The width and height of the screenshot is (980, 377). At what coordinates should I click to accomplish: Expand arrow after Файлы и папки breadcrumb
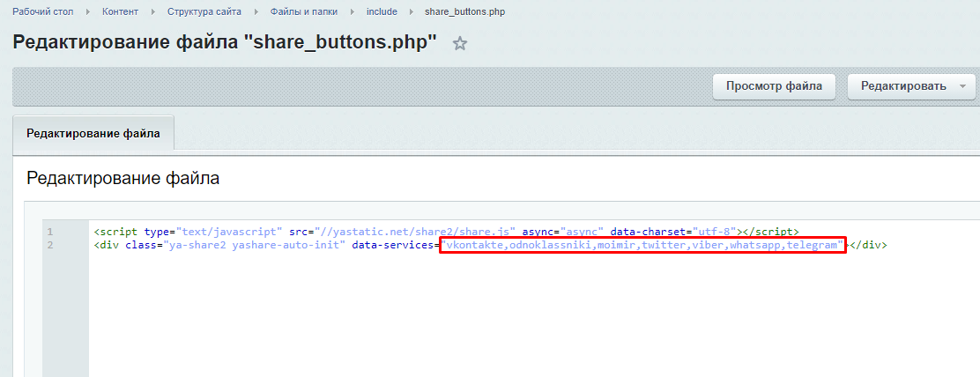pos(352,11)
